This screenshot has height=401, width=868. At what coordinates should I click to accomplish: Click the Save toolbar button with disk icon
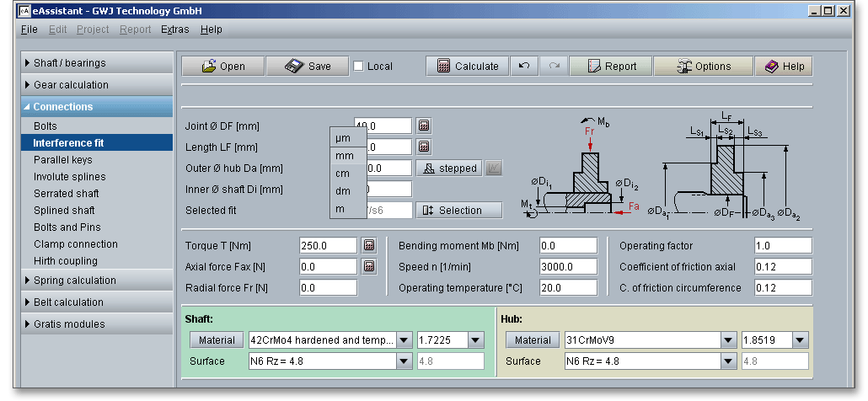click(307, 67)
